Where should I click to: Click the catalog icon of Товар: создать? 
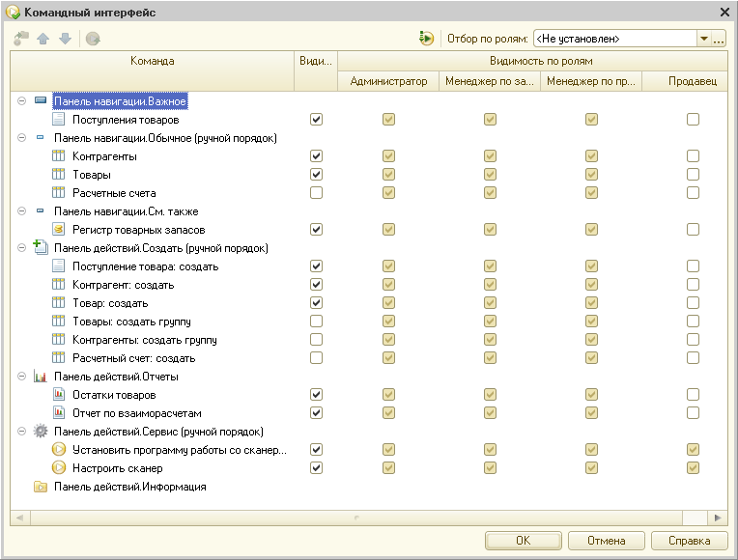click(x=58, y=302)
